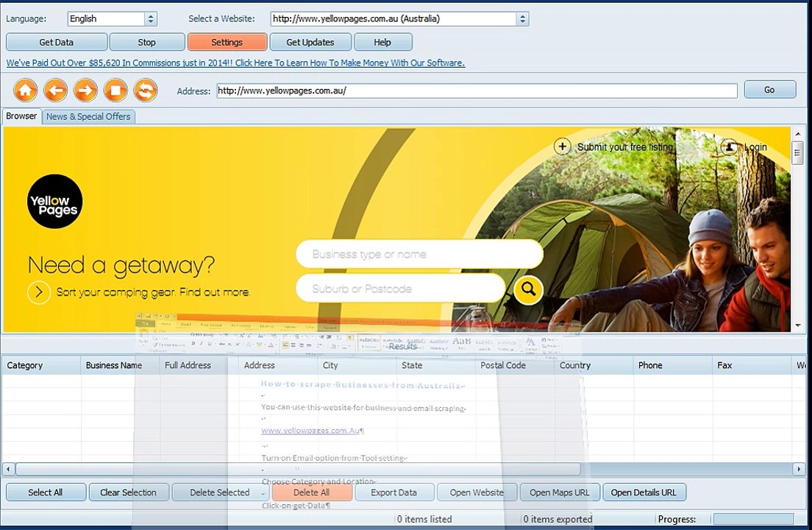
Task: Click the browser scrollbar down arrow
Action: 798,325
